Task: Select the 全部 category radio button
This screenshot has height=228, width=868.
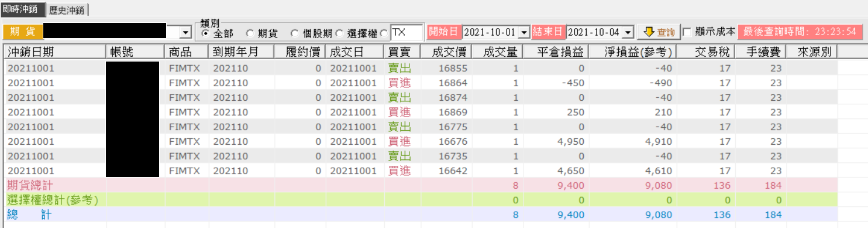Action: pyautogui.click(x=205, y=33)
